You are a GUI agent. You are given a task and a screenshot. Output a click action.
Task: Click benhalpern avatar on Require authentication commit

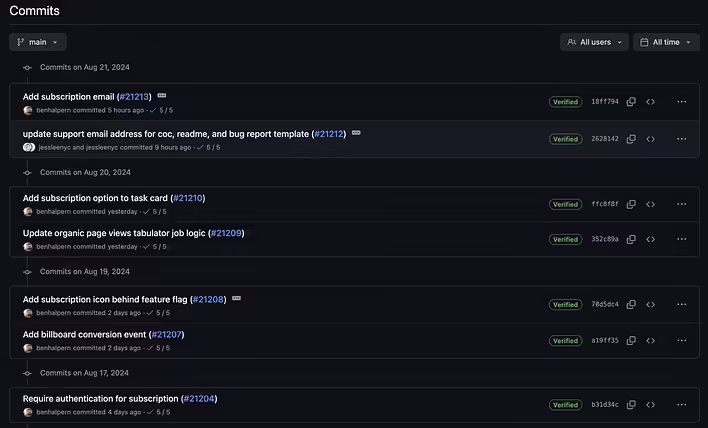pos(28,412)
